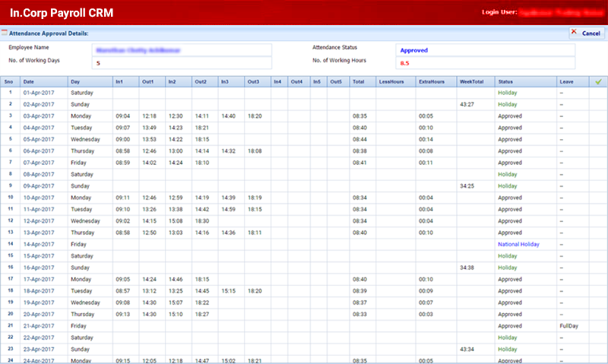Click In3 time 15:15 on 18-Apr-2017 row
The width and height of the screenshot is (608, 364).
tap(229, 291)
